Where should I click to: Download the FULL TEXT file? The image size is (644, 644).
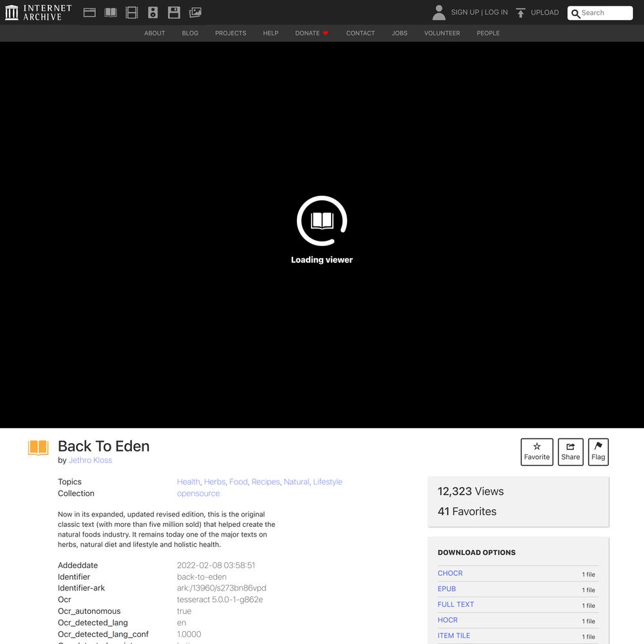pyautogui.click(x=456, y=604)
